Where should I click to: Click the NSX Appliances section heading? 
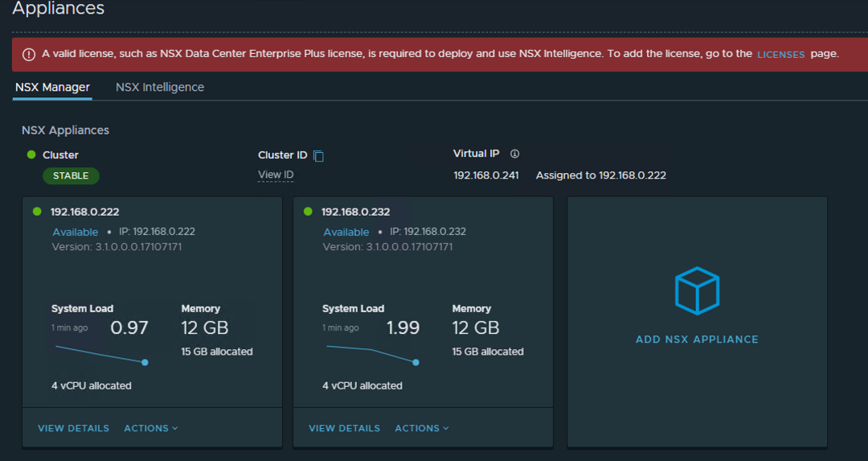pos(65,130)
